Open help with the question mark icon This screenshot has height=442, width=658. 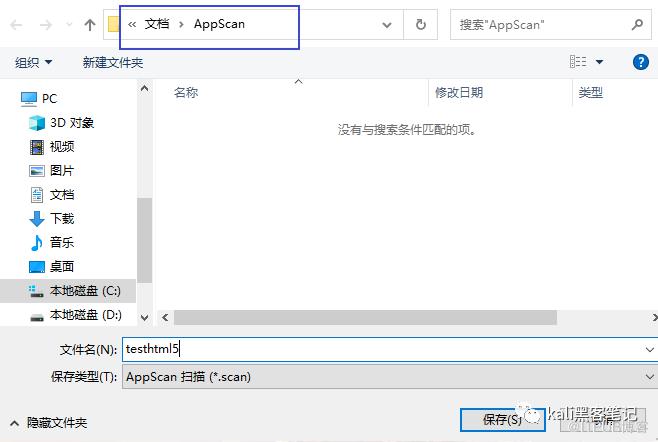click(x=640, y=62)
